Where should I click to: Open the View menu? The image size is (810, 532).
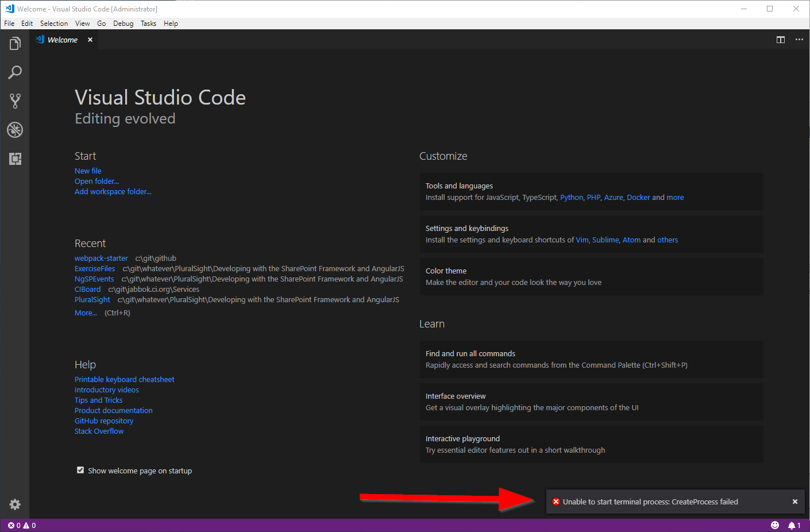pyautogui.click(x=83, y=24)
